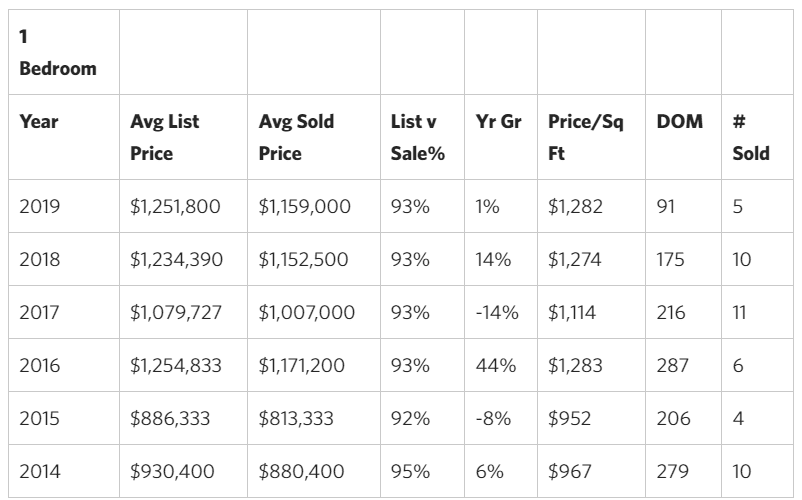Click the 'Price/Sq Ft' header cell
The image size is (802, 500).
[x=586, y=138]
